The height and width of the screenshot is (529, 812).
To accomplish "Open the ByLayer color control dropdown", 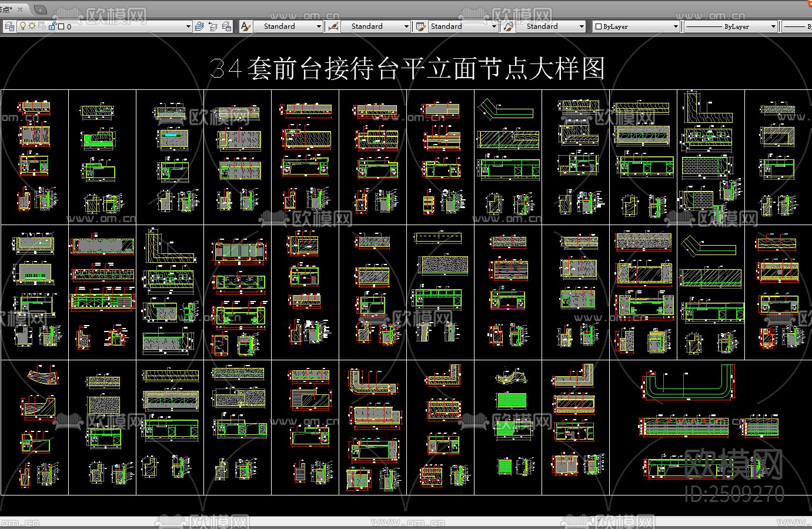I will [676, 26].
